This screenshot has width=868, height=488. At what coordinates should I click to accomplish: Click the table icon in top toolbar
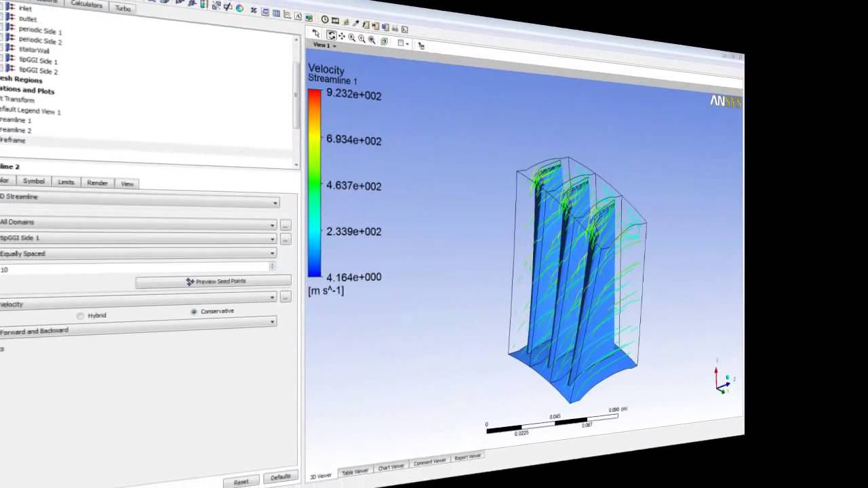click(x=276, y=14)
